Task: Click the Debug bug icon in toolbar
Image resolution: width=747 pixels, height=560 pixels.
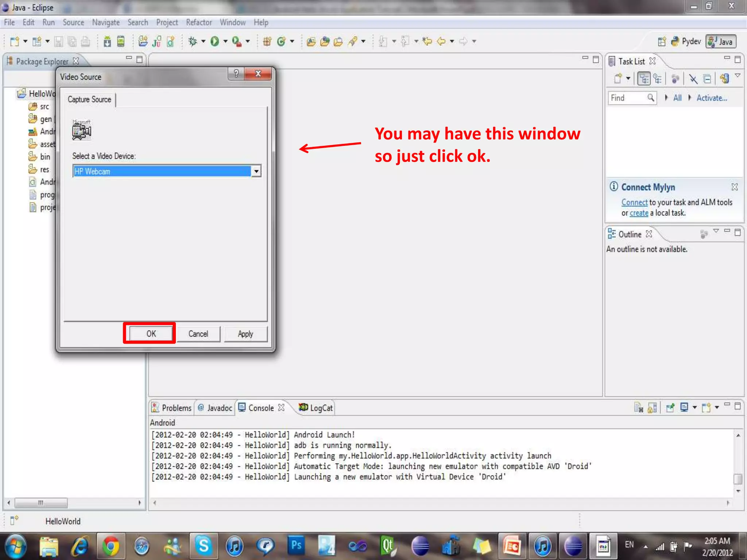Action: point(193,42)
